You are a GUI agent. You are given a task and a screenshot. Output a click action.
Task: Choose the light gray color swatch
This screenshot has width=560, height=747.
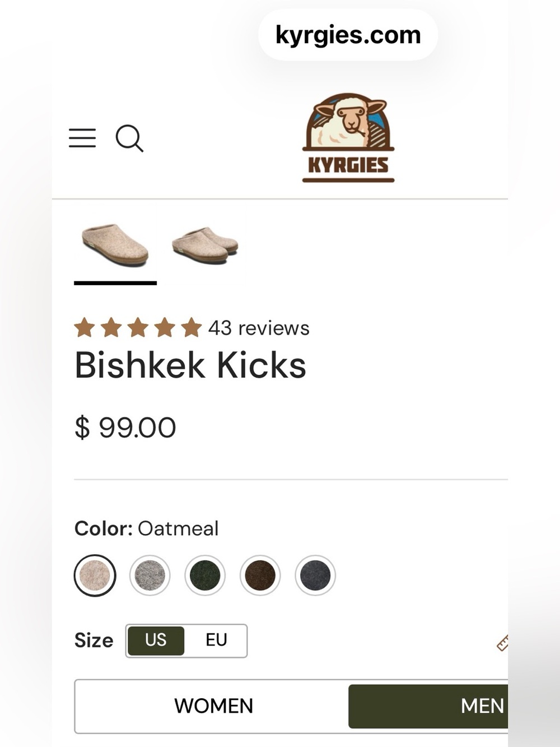(150, 576)
